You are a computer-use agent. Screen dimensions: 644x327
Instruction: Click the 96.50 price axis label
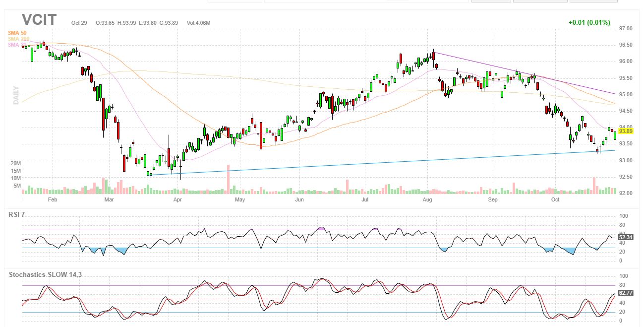tap(626, 45)
